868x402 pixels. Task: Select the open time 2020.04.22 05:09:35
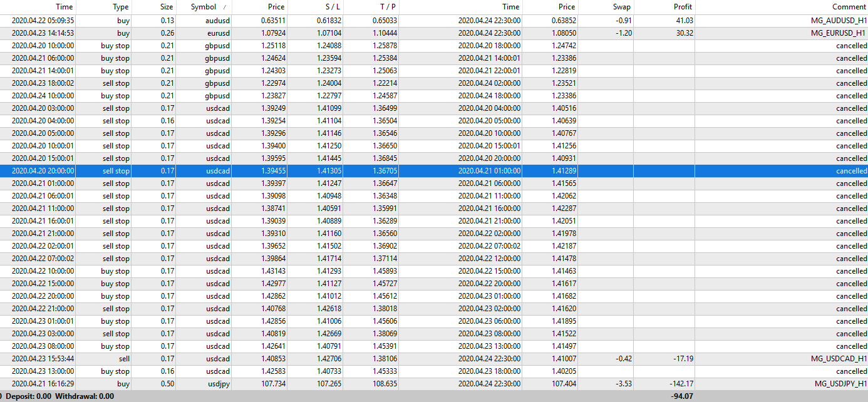tap(43, 21)
